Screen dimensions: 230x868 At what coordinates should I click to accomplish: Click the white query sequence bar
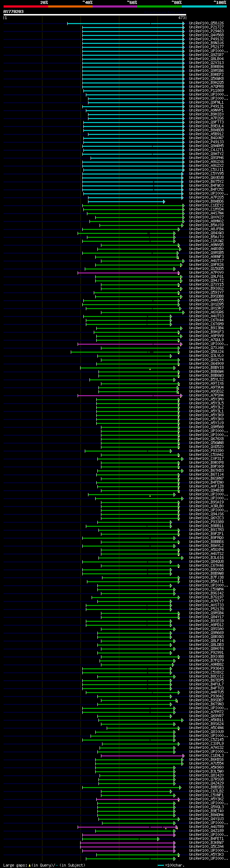tap(95, 15)
